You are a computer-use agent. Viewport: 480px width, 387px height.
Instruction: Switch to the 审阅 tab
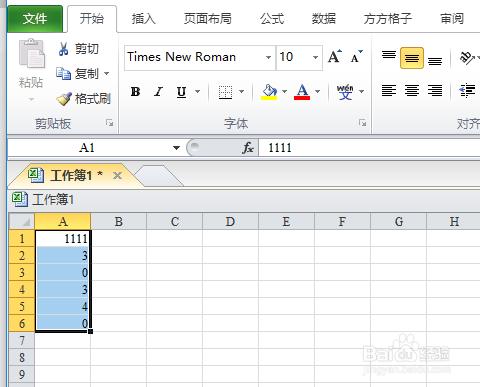(x=452, y=19)
